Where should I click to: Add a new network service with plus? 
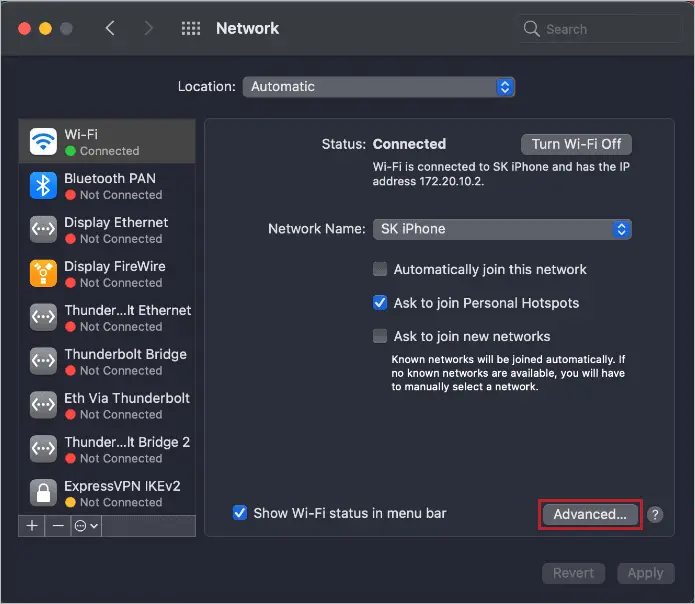pos(31,526)
